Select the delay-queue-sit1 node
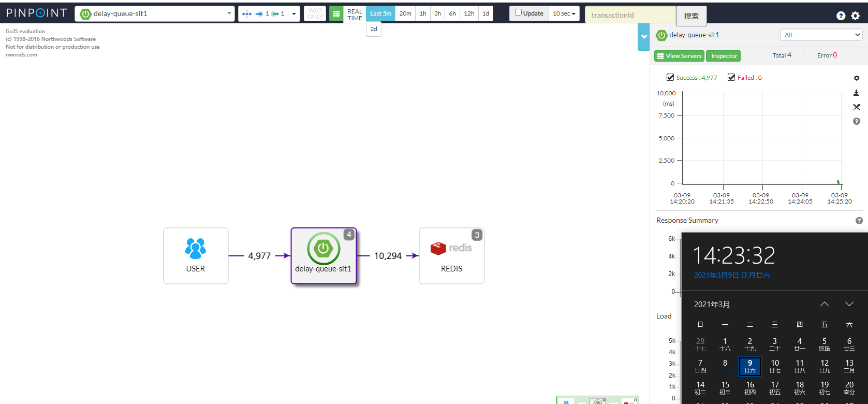 coord(323,256)
